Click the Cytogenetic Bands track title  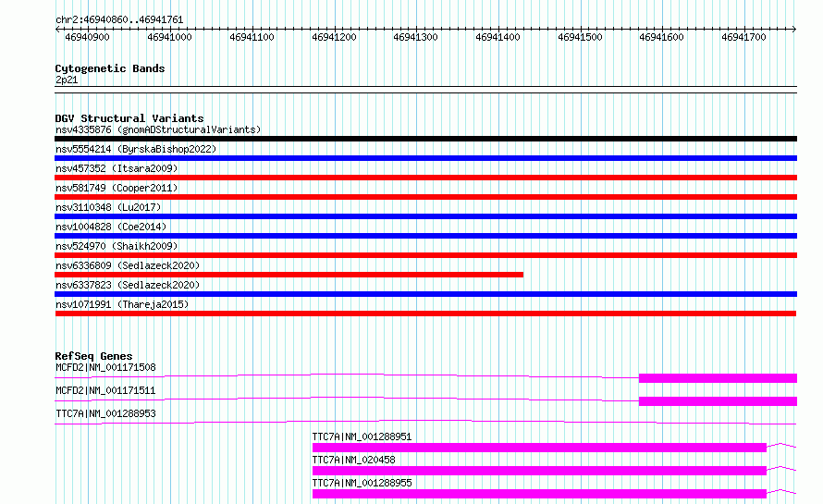coord(110,68)
